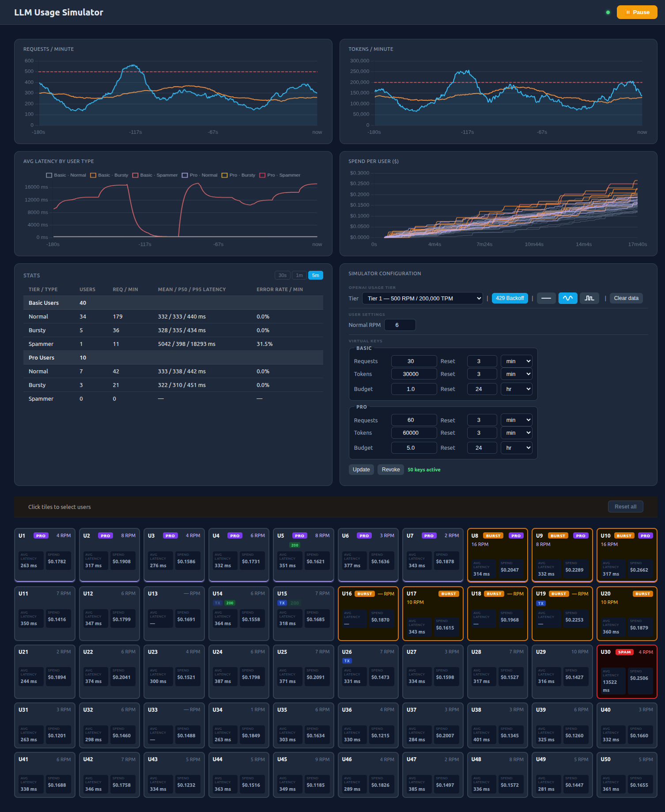Select the flat-line traffic pattern icon
Image resolution: width=665 pixels, height=812 pixels.
pyautogui.click(x=546, y=298)
